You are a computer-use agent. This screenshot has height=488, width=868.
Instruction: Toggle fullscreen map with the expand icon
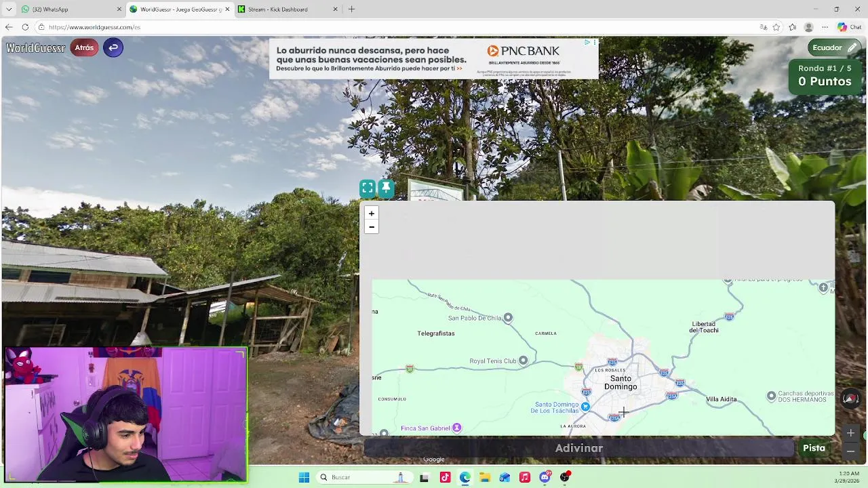tap(367, 188)
